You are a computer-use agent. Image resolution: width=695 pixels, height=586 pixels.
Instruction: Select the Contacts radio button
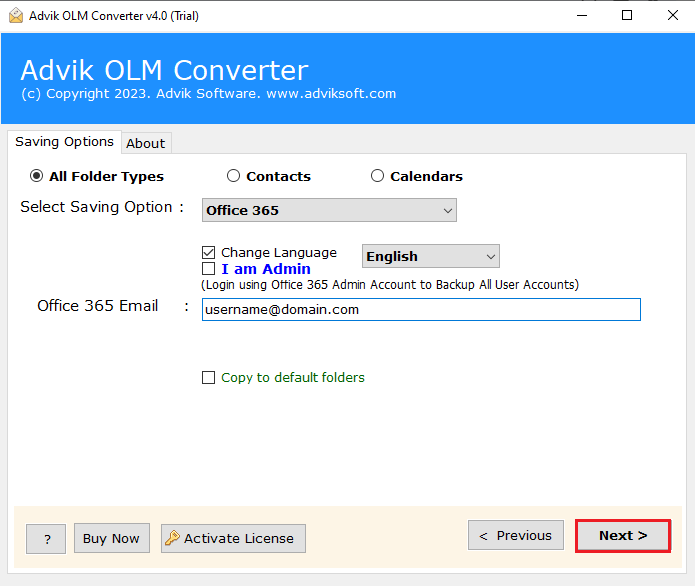pyautogui.click(x=233, y=176)
